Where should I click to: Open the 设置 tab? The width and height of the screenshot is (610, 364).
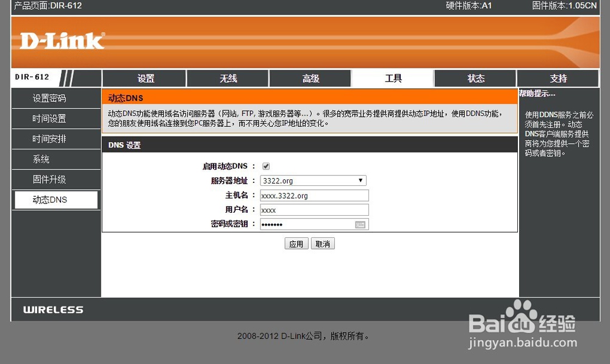tap(144, 79)
